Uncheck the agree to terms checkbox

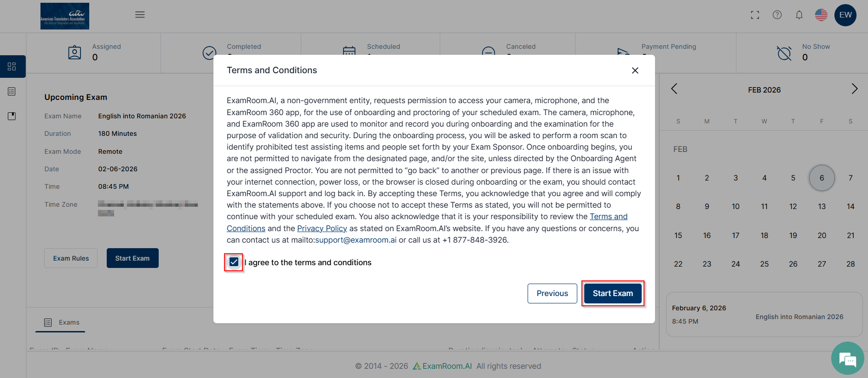coord(234,262)
